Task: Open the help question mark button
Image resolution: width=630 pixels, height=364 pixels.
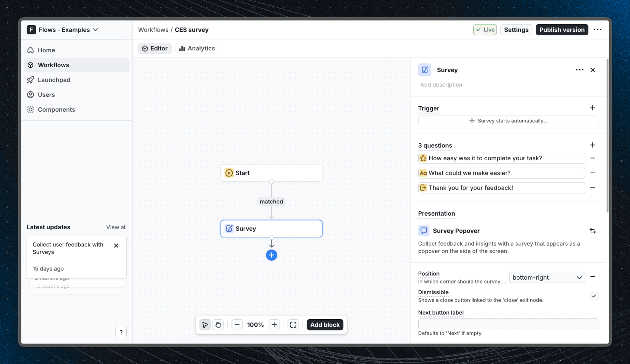Action: pos(121,332)
